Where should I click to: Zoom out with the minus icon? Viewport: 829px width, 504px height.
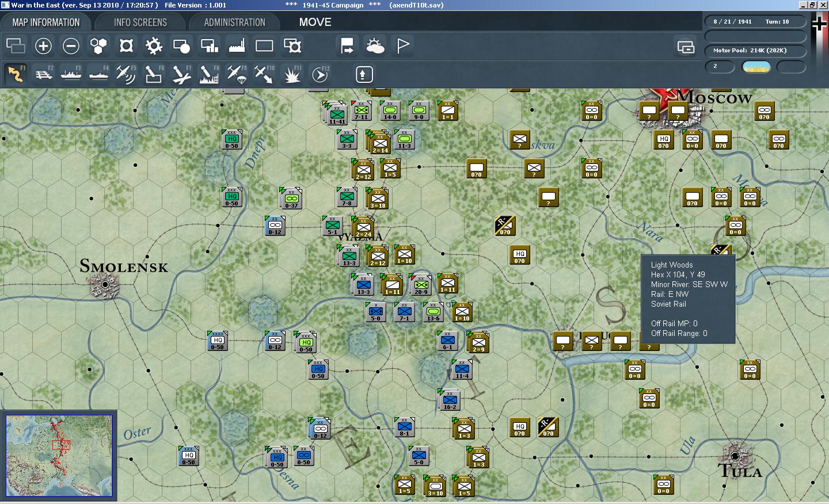pyautogui.click(x=71, y=45)
